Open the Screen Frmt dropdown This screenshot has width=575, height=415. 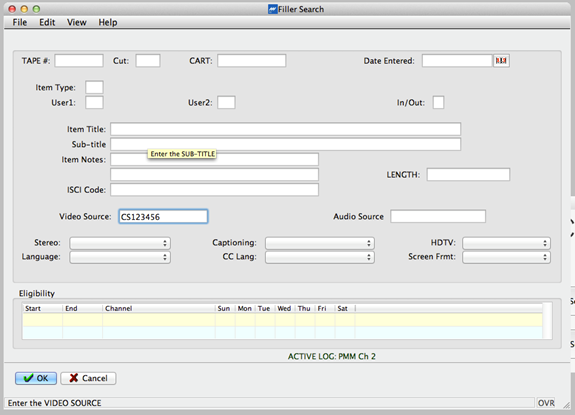pyautogui.click(x=506, y=257)
